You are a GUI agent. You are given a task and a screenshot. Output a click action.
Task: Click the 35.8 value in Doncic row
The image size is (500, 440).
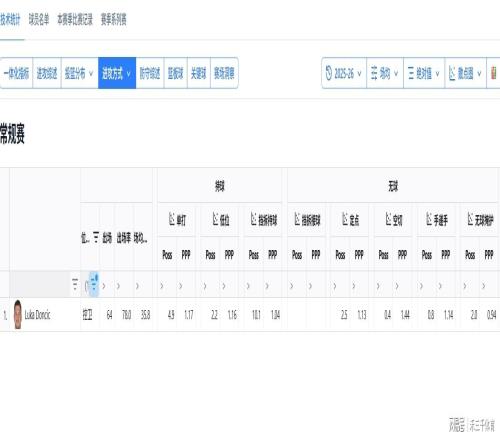[145, 315]
